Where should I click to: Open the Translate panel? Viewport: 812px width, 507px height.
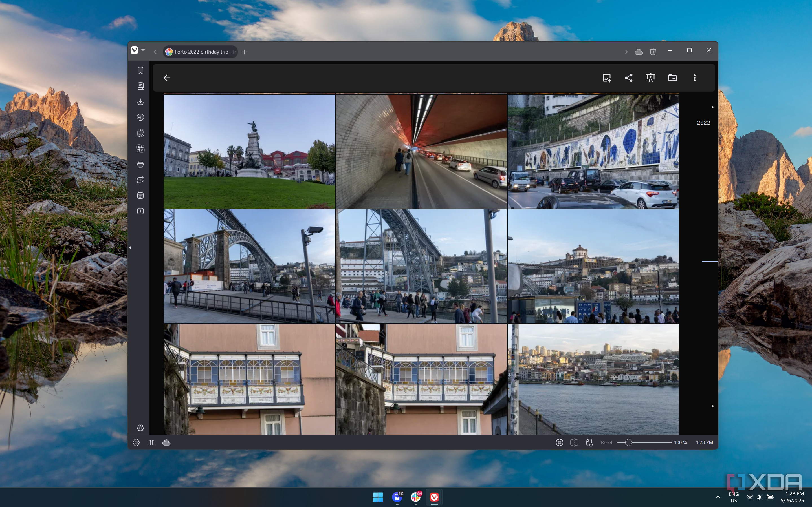tap(140, 149)
